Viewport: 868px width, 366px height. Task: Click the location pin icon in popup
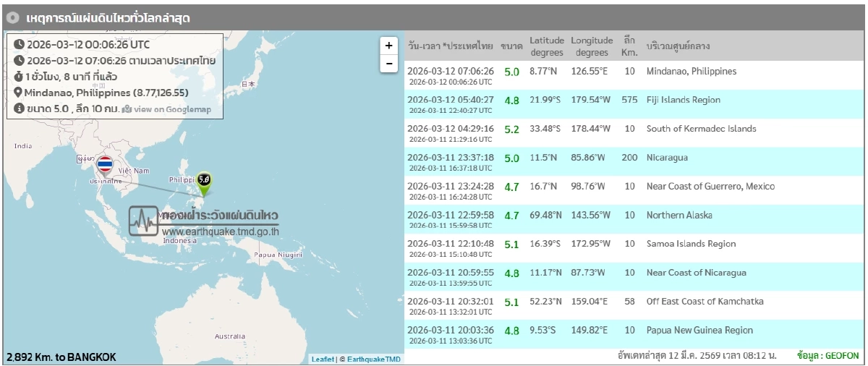click(x=18, y=93)
